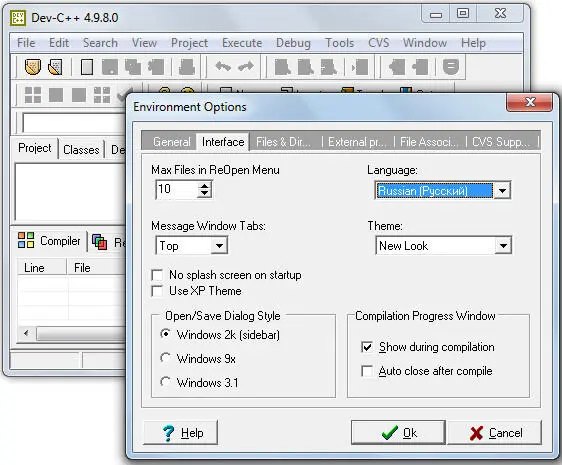Confirm with the Ok button
Screen dimensions: 562x465
tap(398, 433)
